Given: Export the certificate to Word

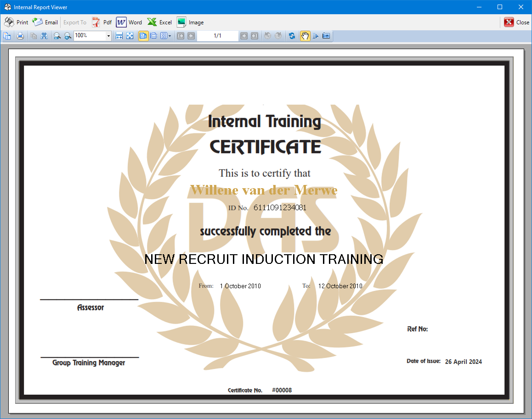Looking at the screenshot, I should (129, 22).
